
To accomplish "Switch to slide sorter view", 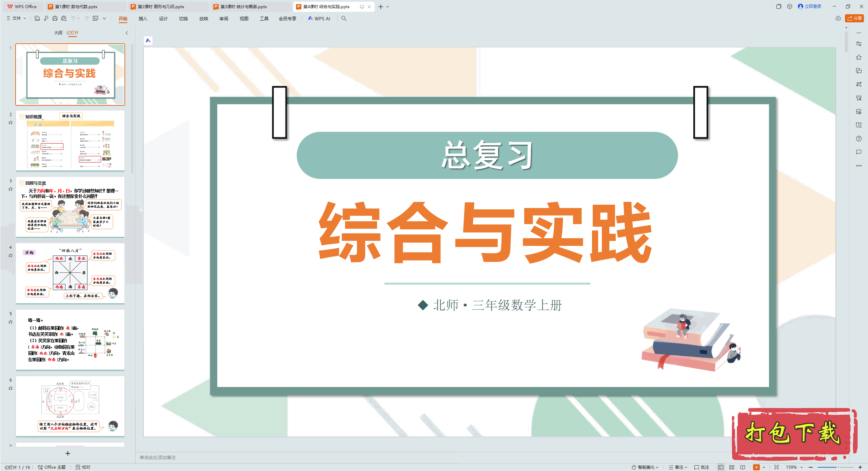I will [x=732, y=467].
